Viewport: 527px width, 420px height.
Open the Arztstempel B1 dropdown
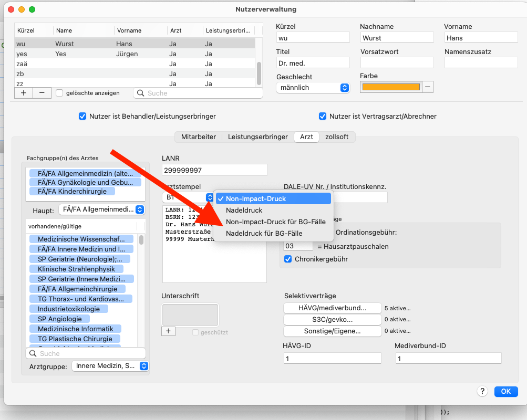[x=188, y=197]
